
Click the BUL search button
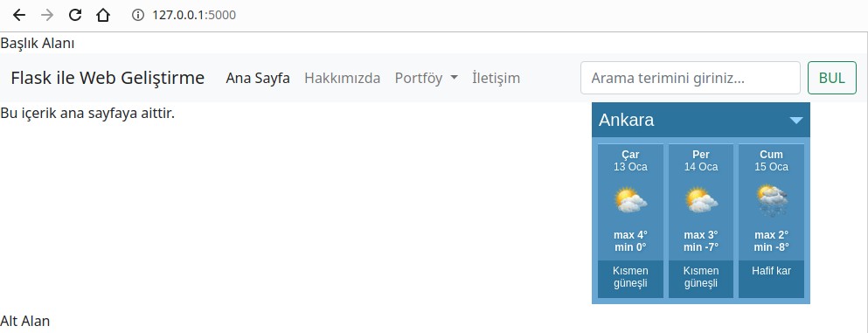[832, 78]
